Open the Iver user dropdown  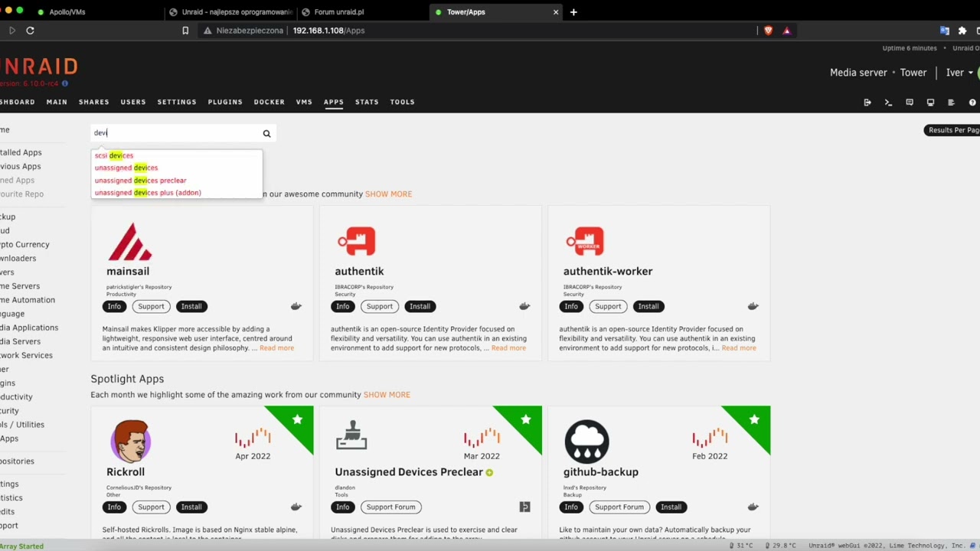(959, 73)
